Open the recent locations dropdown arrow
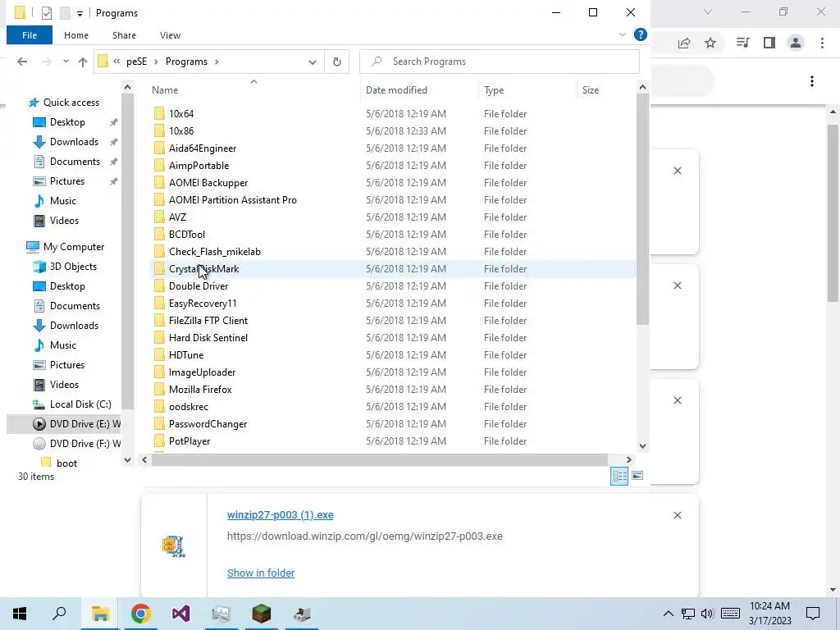Viewport: 840px width, 630px height. [x=66, y=62]
